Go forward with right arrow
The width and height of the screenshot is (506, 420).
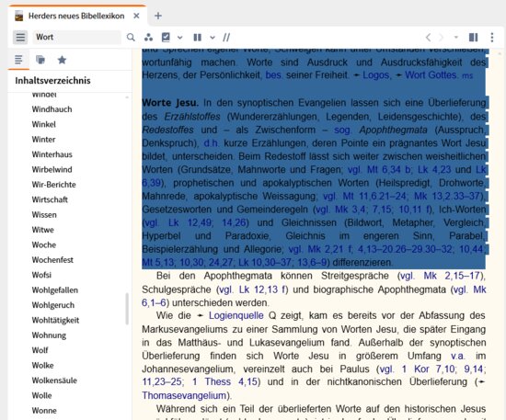pos(441,38)
